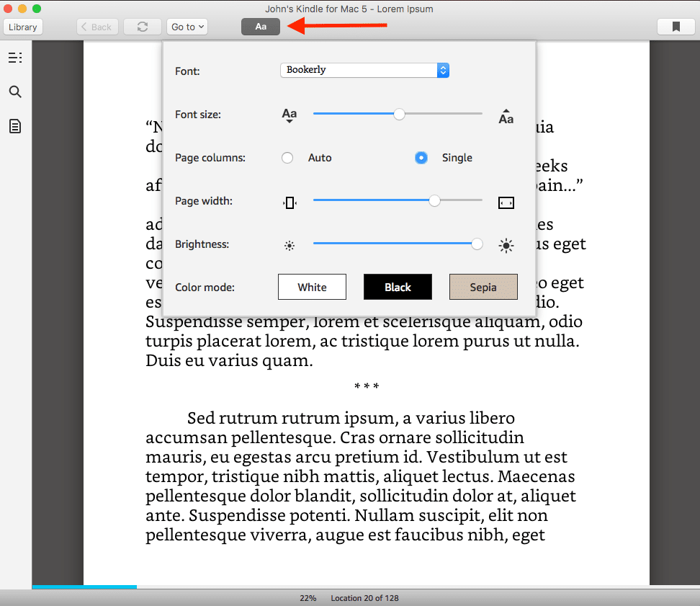Select the Single page columns option
This screenshot has height=606, width=700.
[x=421, y=157]
